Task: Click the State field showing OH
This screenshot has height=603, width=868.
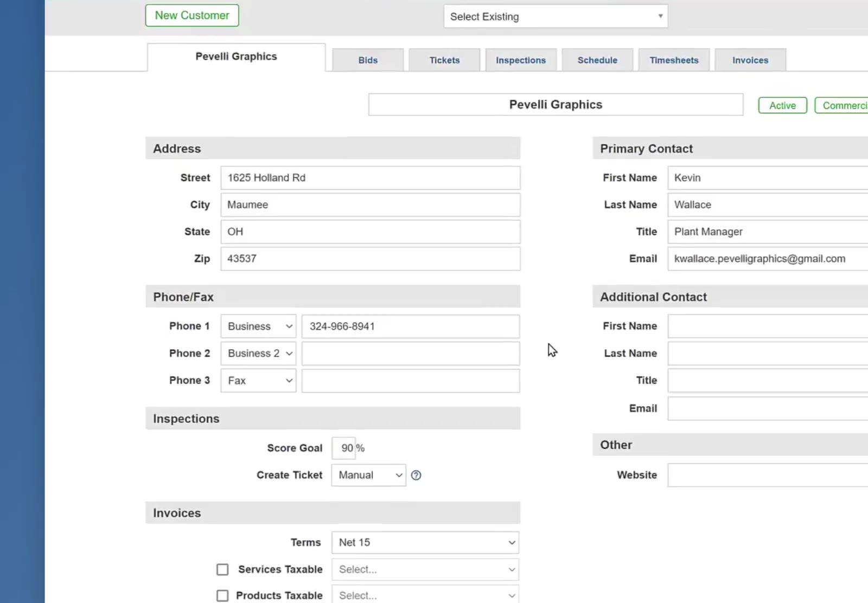Action: click(x=371, y=232)
